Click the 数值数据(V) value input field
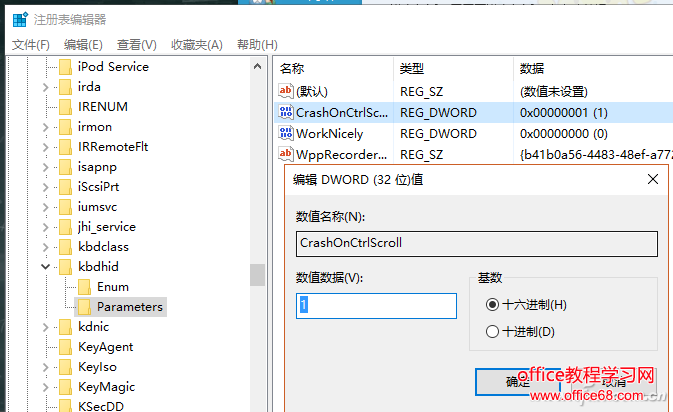This screenshot has width=673, height=412. coord(376,306)
